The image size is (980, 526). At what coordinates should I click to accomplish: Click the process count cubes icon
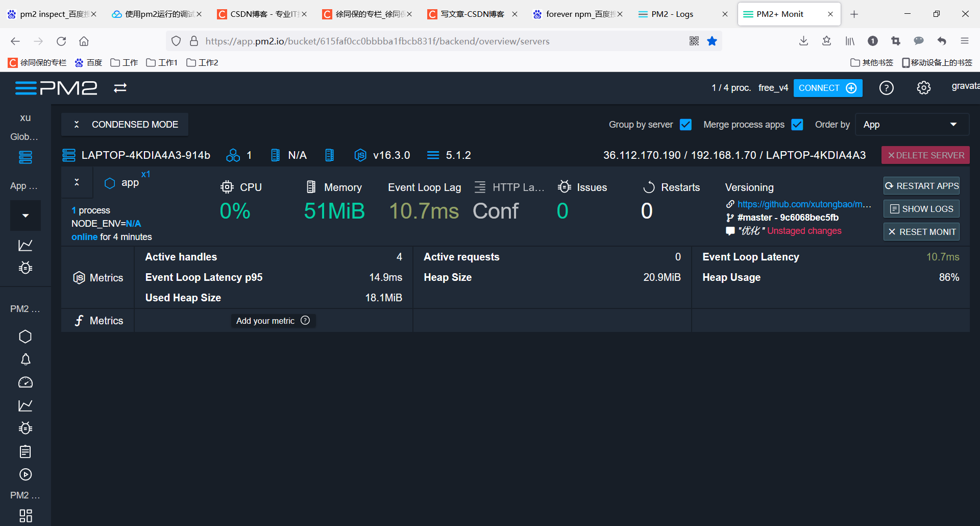[x=233, y=155]
